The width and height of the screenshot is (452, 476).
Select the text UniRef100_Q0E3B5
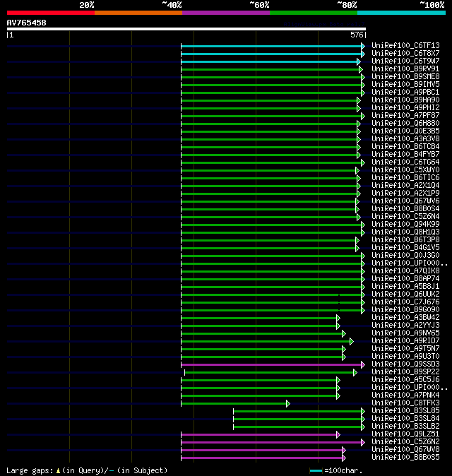pos(405,131)
